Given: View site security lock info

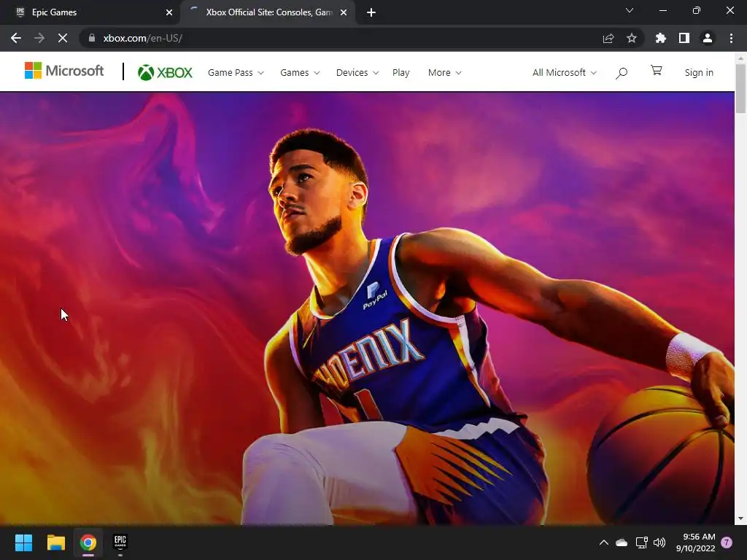Looking at the screenshot, I should point(92,38).
